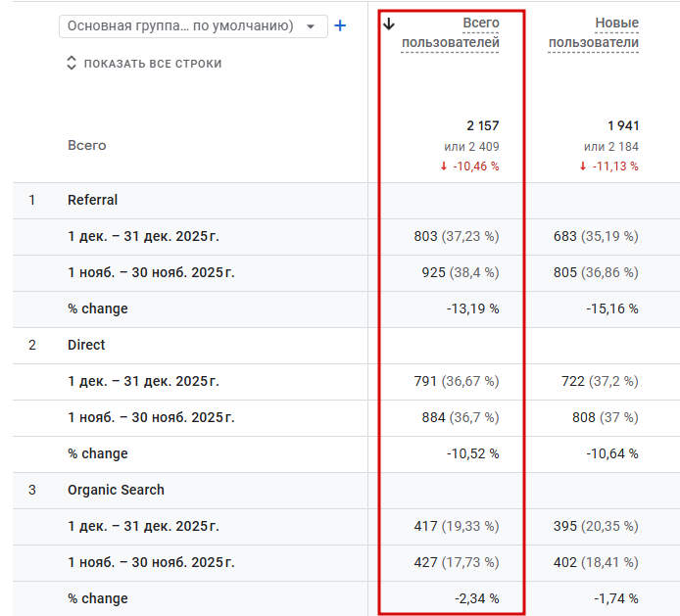Select the Organic Search channel row
This screenshot has width=680, height=616.
tap(116, 490)
